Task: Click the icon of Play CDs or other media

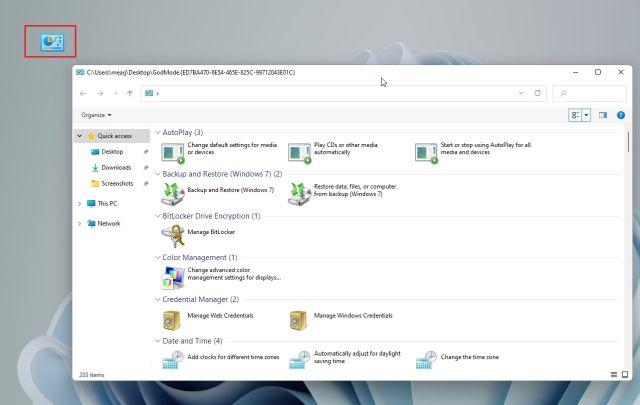Action: [300, 154]
